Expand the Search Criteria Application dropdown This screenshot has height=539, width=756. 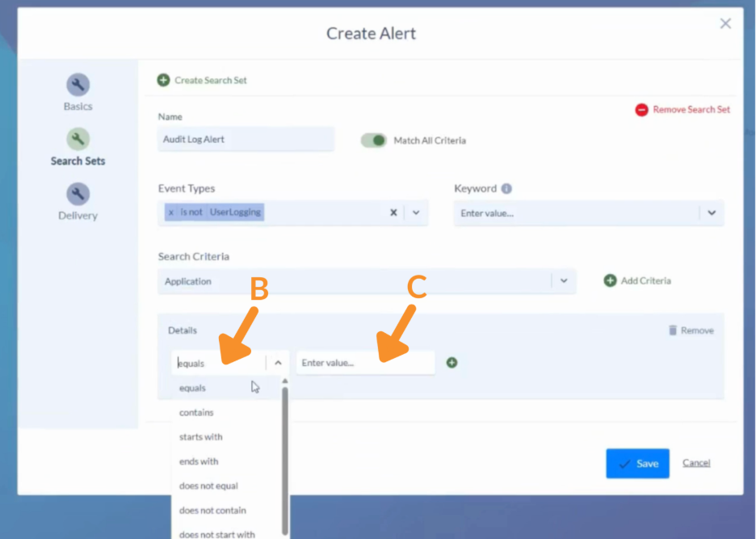[x=564, y=281]
